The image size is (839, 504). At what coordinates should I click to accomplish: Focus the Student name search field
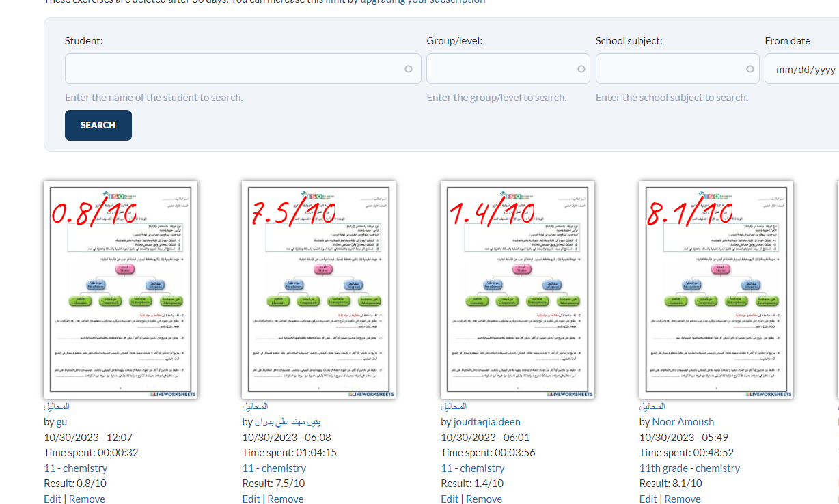[x=232, y=69]
